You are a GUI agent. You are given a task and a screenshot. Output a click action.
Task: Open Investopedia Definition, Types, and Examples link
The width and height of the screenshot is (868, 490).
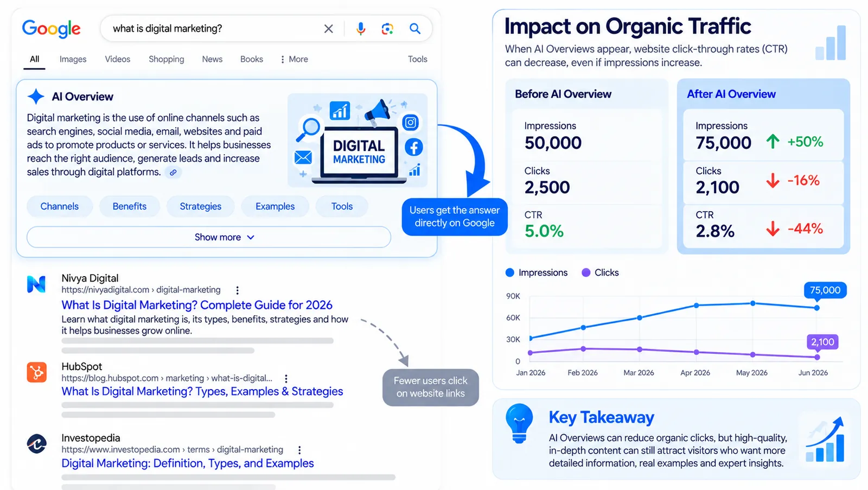pos(188,463)
